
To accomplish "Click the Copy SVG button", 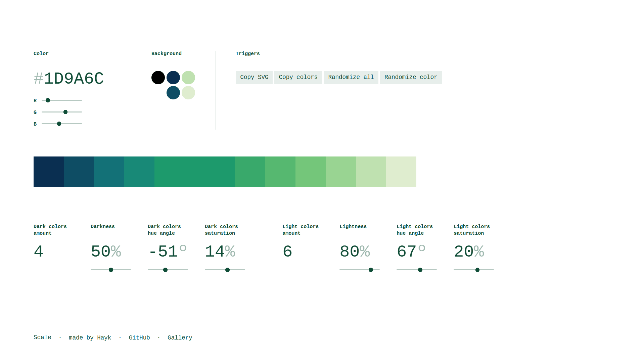I will pos(254,77).
